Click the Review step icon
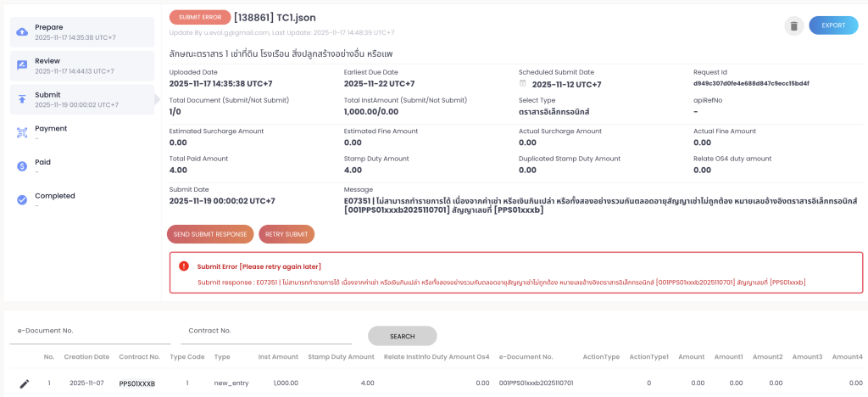 (22, 65)
